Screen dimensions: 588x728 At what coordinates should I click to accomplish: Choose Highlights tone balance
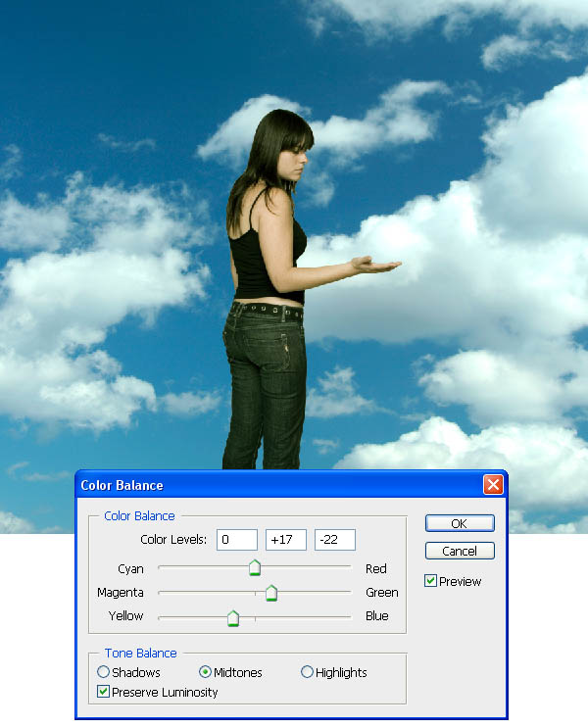[x=308, y=672]
